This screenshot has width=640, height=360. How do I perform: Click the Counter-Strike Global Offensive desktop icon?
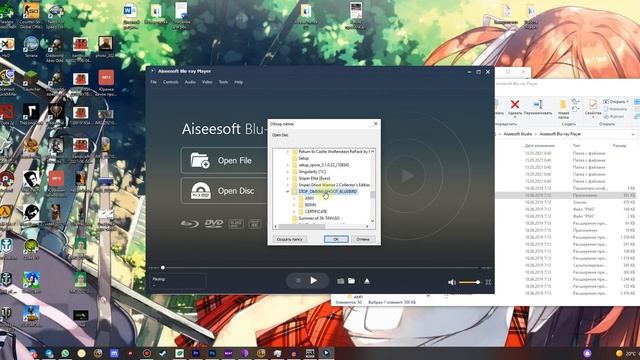point(31,16)
